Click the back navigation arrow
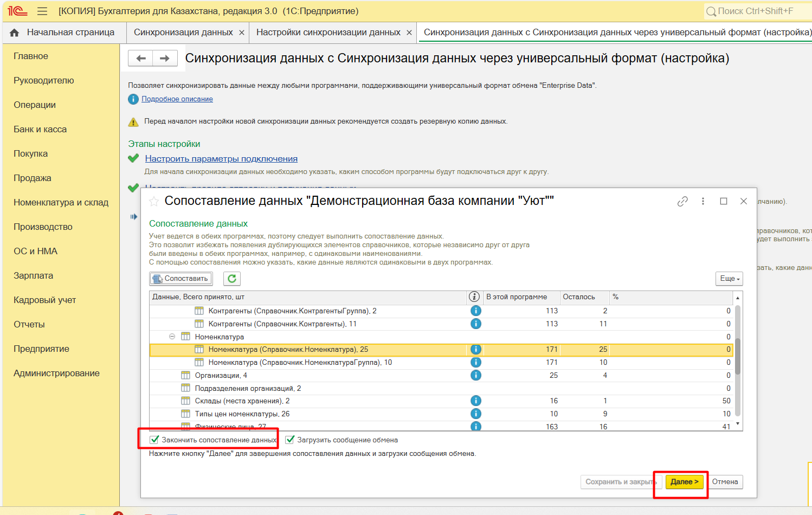 click(x=141, y=59)
